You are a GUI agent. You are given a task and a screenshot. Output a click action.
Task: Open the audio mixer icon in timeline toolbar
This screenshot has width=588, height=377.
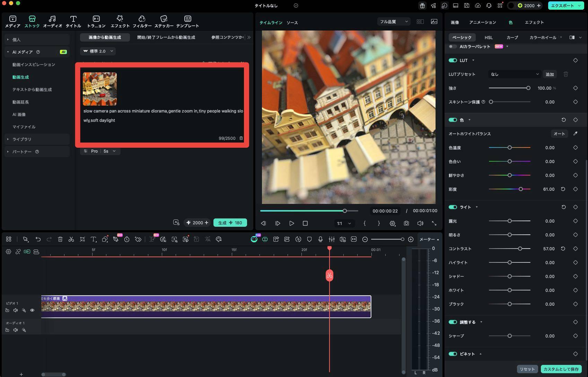pos(332,239)
